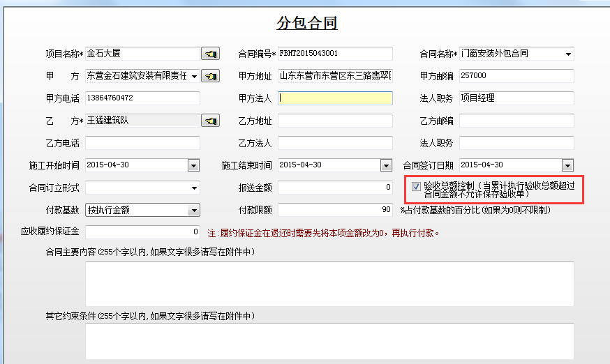Expand the 合同签订日期 date dropdown
Image resolution: width=610 pixels, height=364 pixels.
tap(568, 165)
